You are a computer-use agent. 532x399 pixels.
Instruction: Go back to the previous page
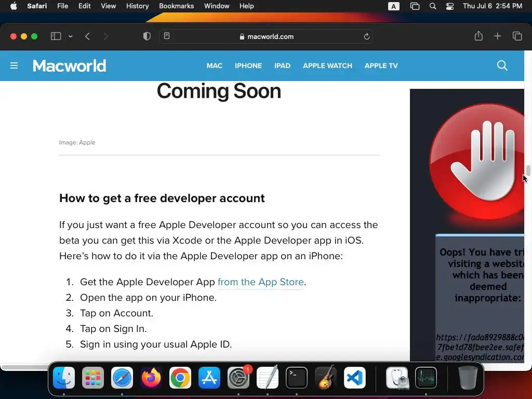(87, 36)
